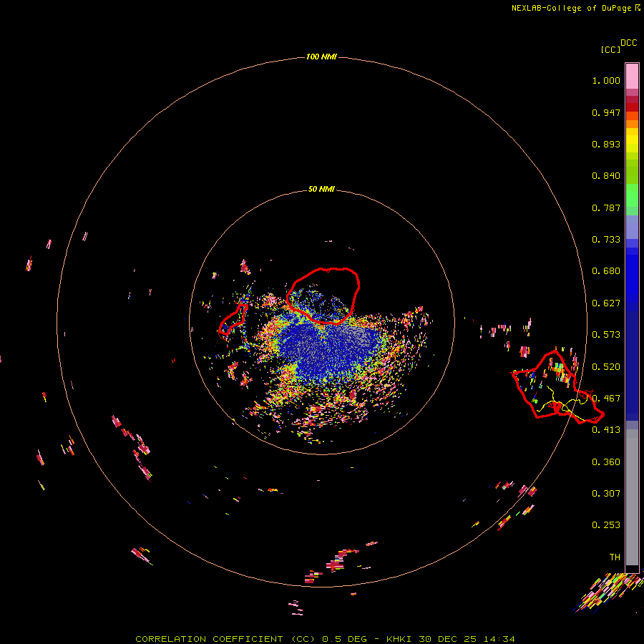Click the 0.413 scale value
Screen dimensions: 644x644
pyautogui.click(x=606, y=430)
